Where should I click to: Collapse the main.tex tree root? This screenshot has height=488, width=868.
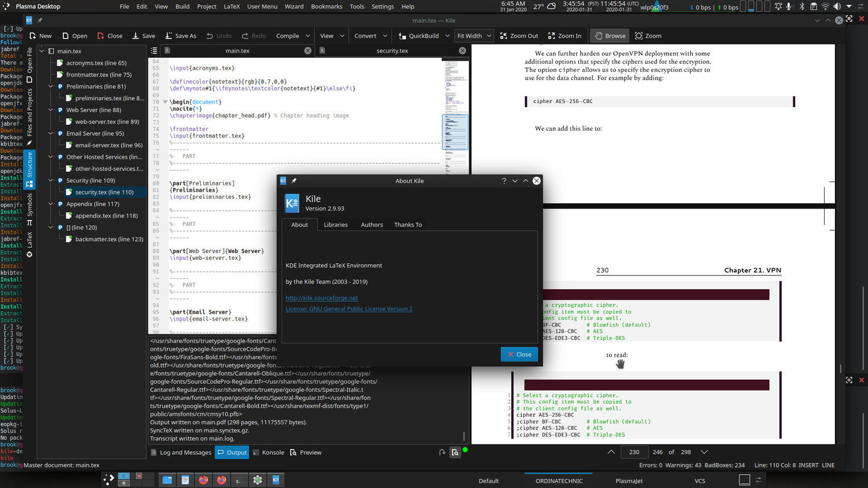coord(42,51)
